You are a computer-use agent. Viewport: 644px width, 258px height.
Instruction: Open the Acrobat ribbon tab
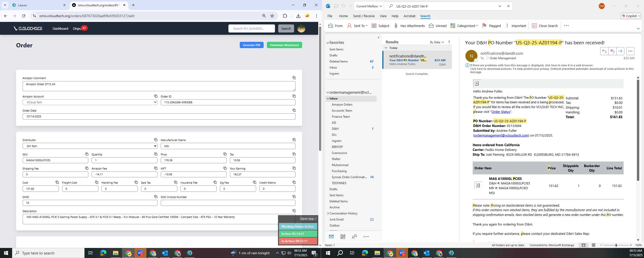pyautogui.click(x=409, y=16)
